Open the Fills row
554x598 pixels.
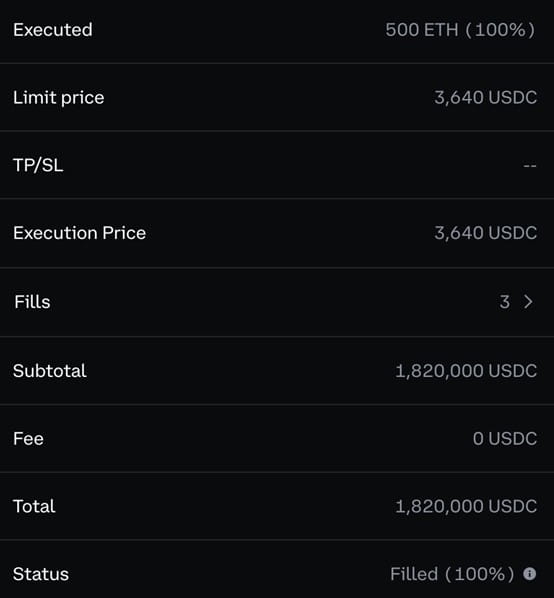point(277,302)
